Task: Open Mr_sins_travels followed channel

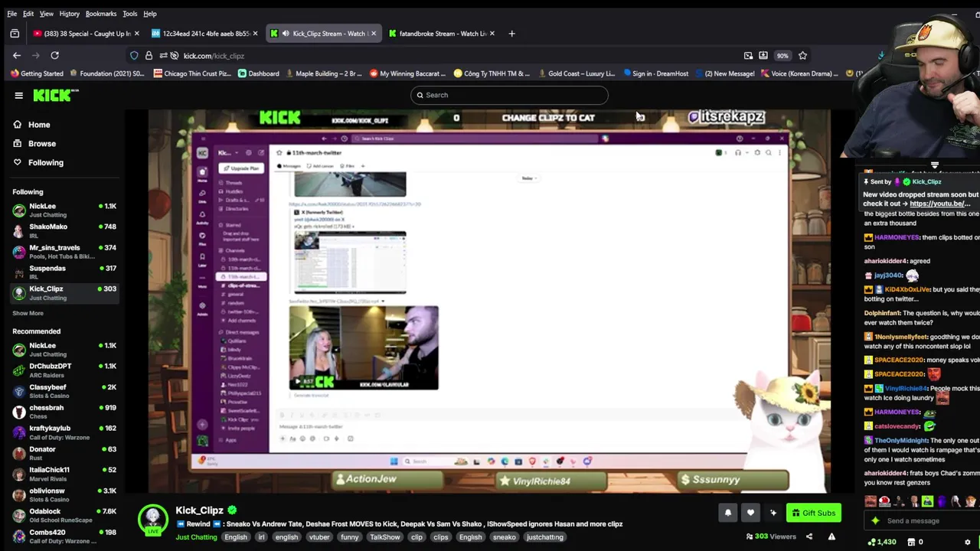Action: [x=64, y=251]
